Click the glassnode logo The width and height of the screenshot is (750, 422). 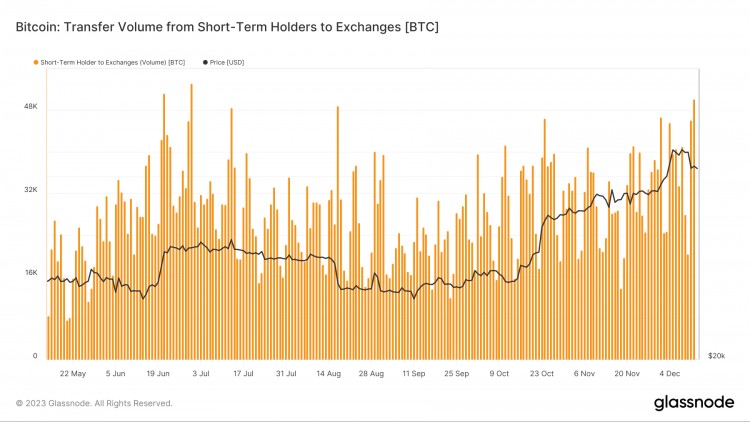(694, 403)
